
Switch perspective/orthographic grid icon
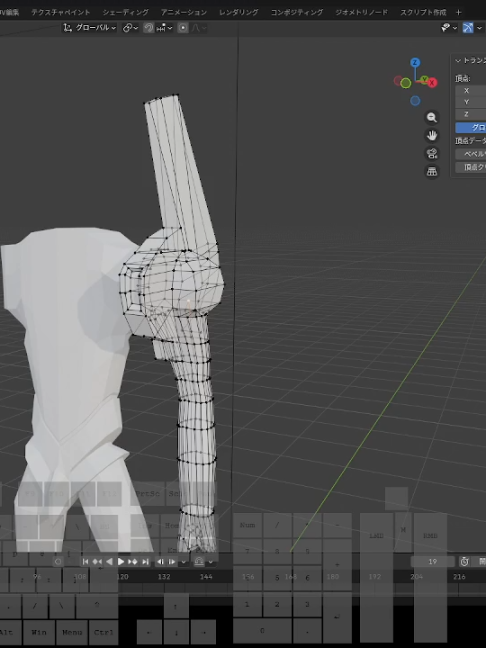pyautogui.click(x=432, y=172)
